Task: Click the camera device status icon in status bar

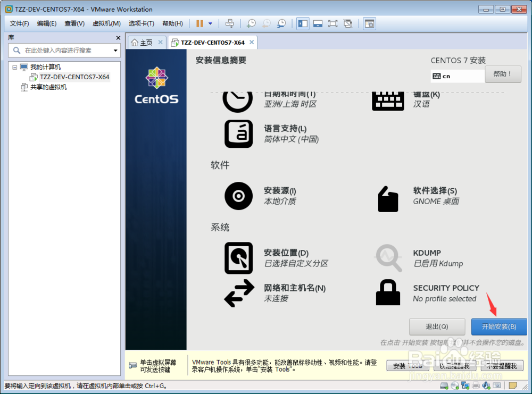Action: [497, 385]
